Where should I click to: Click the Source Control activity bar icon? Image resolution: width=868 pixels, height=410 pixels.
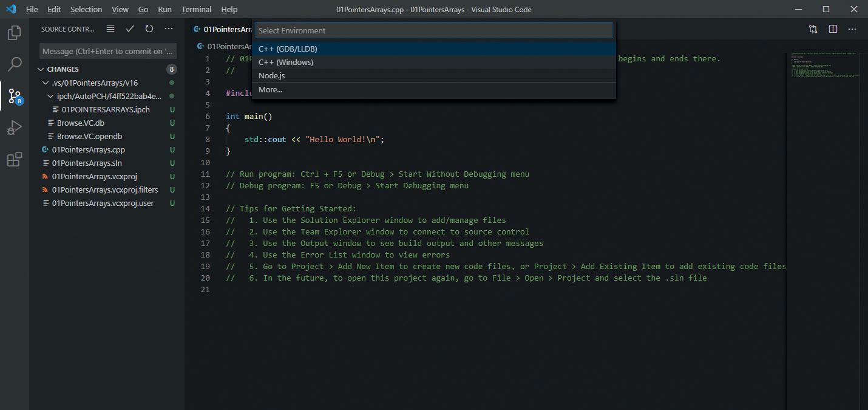point(15,96)
